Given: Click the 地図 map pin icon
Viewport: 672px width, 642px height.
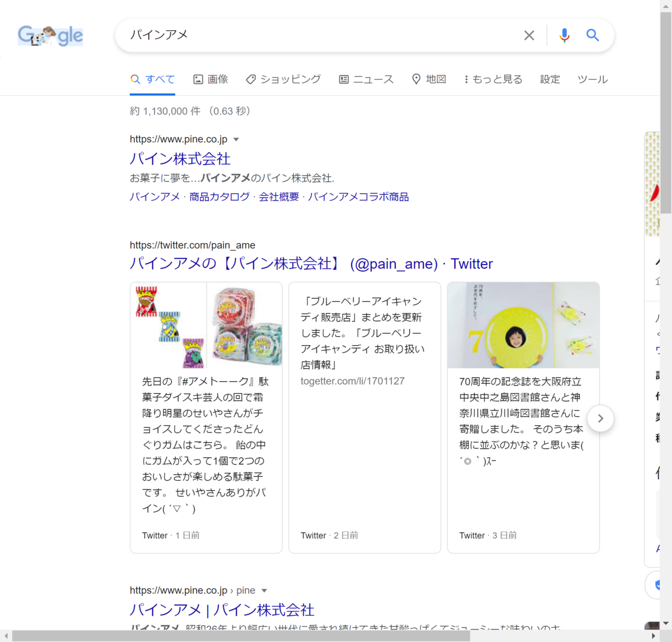Looking at the screenshot, I should coord(416,79).
